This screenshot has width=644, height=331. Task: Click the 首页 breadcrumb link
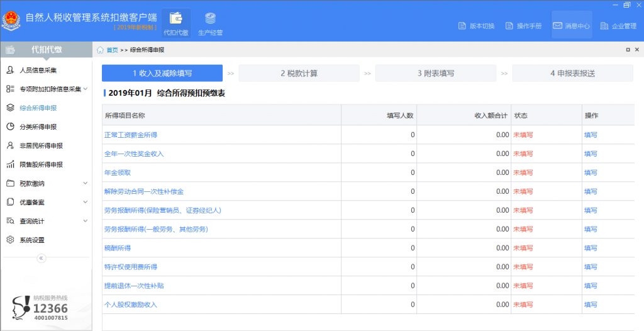pyautogui.click(x=112, y=50)
